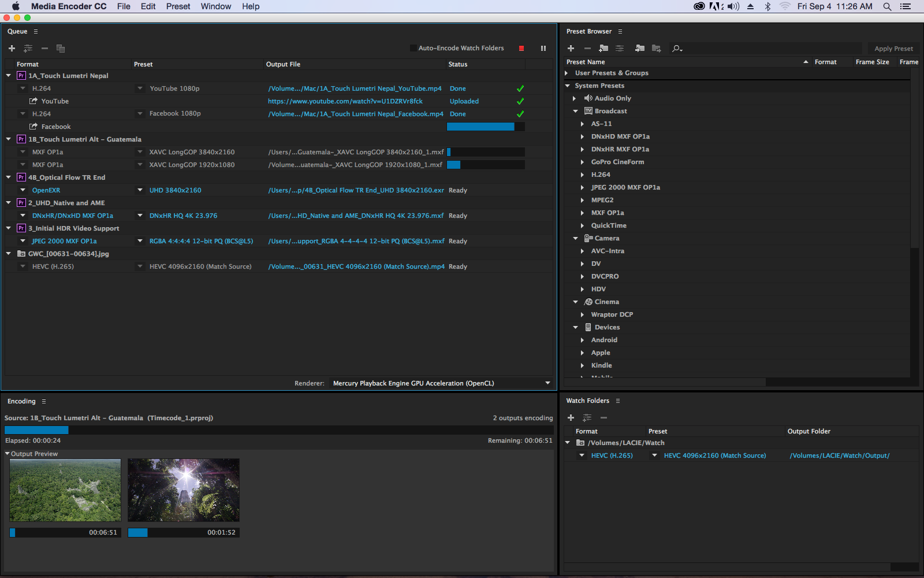Click progress bar under the jungle aerial preview
This screenshot has height=578, width=924.
65,532
